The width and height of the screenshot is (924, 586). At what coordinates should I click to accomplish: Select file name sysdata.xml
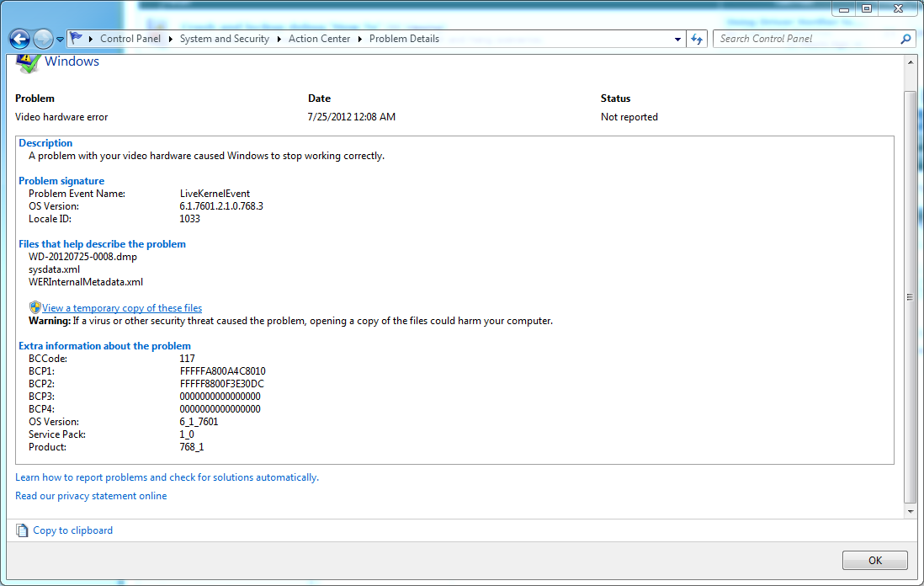coord(54,269)
